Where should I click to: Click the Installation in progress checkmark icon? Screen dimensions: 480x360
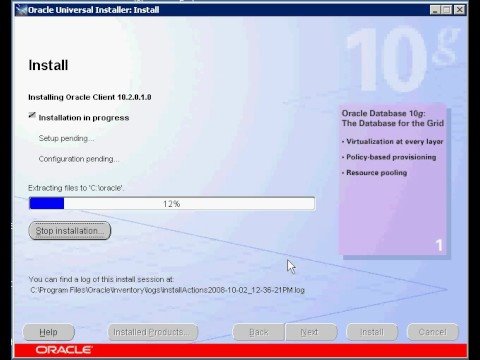[x=32, y=115]
